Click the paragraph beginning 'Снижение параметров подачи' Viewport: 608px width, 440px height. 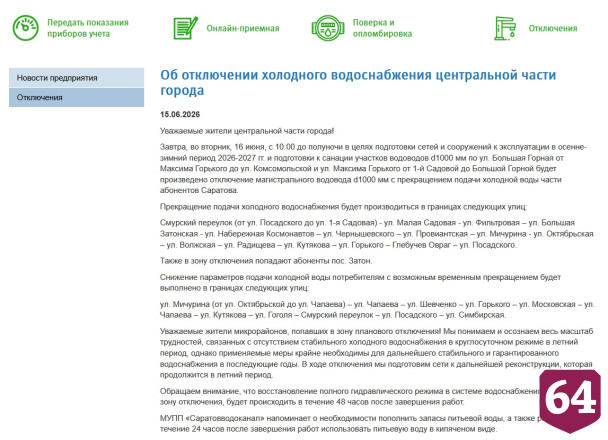pos(360,283)
